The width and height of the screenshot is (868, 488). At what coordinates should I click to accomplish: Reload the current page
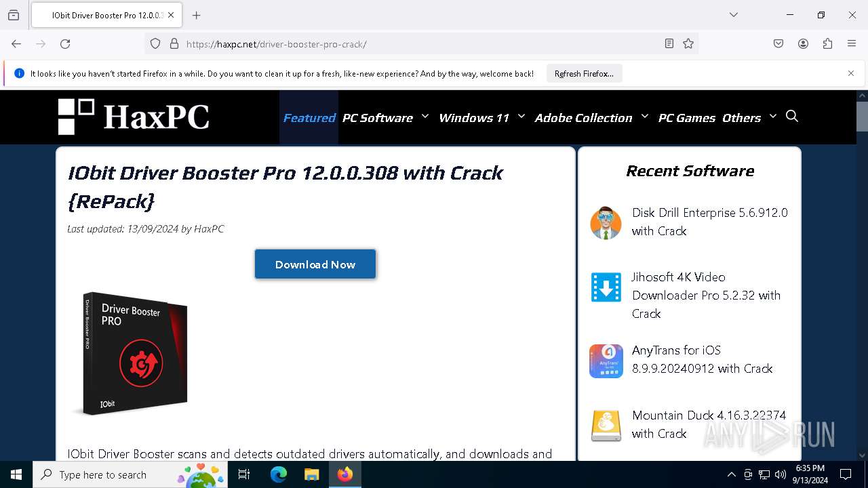click(65, 44)
